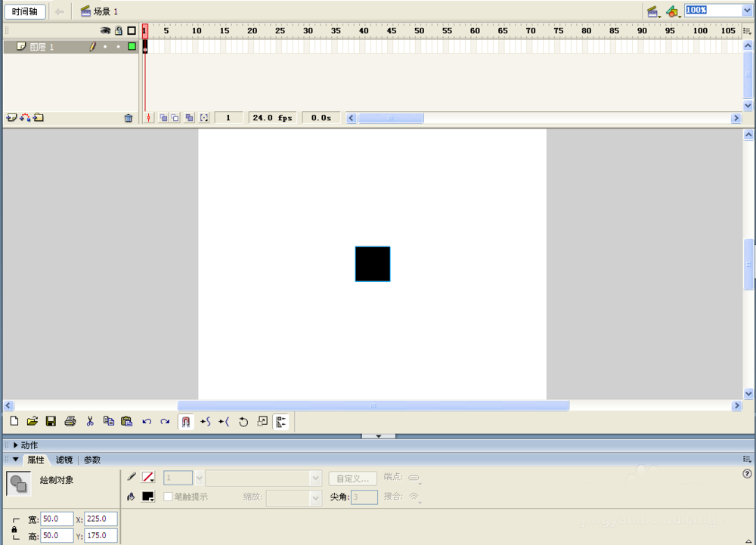Redo the last undone action

click(x=165, y=422)
